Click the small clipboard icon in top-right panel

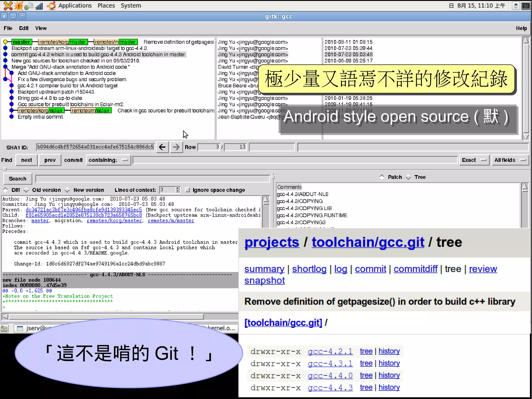[516, 5]
